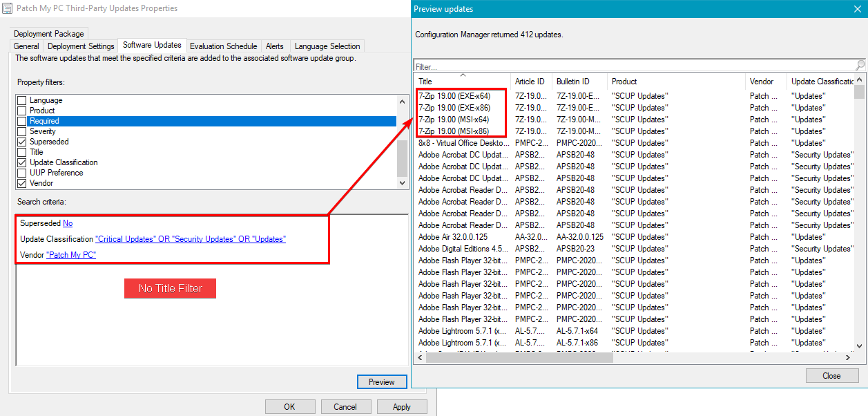Switch to the Language Selection tab
Image resolution: width=868 pixels, height=416 pixels.
(x=327, y=46)
